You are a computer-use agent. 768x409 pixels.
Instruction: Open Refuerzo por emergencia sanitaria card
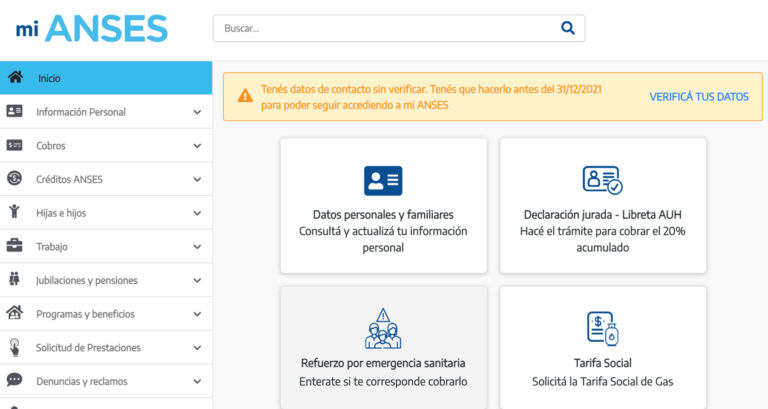[384, 348]
